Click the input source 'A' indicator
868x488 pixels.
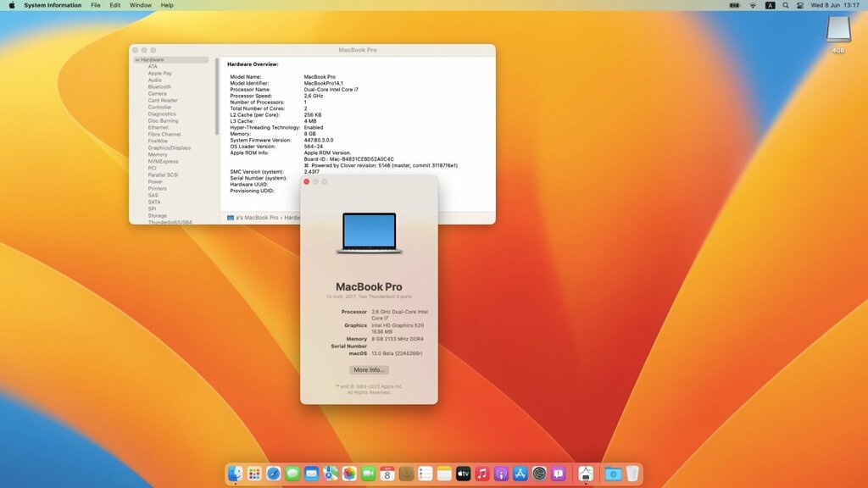tap(771, 5)
